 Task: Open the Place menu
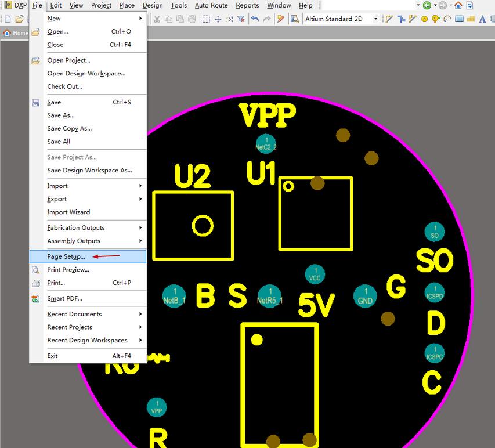pos(127,5)
